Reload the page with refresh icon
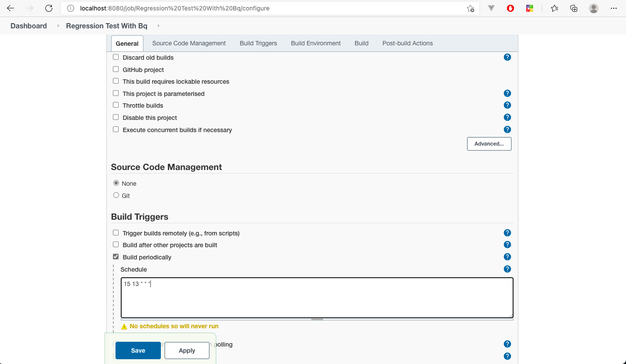The image size is (626, 364). tap(49, 8)
